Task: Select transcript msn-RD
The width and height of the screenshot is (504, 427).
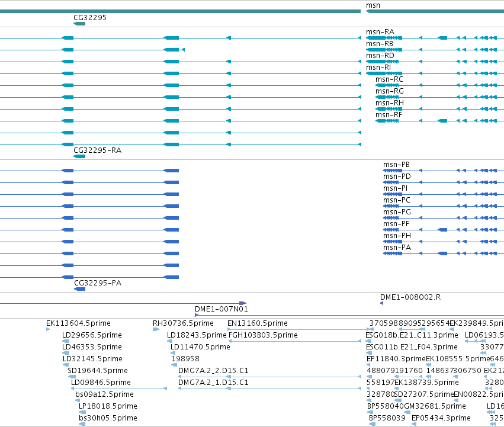Action: [380, 56]
